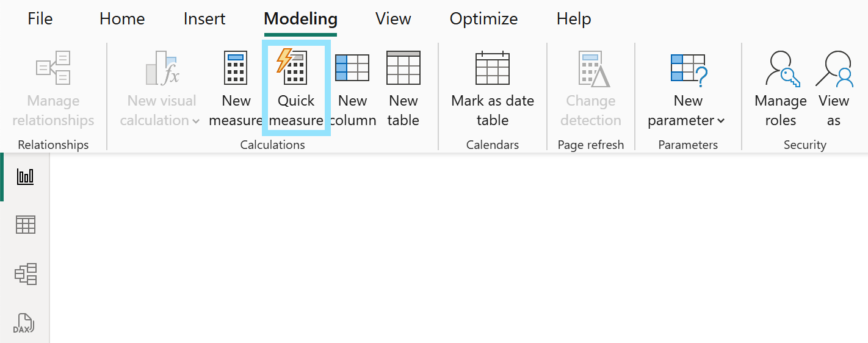Expand the New visual calculation dropdown
The width and height of the screenshot is (868, 343).
click(x=195, y=121)
